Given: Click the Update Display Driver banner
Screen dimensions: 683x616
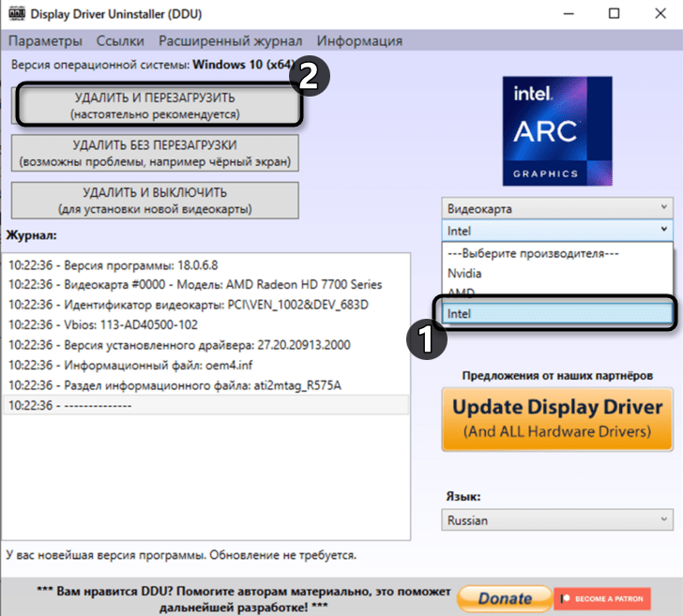Looking at the screenshot, I should click(557, 419).
